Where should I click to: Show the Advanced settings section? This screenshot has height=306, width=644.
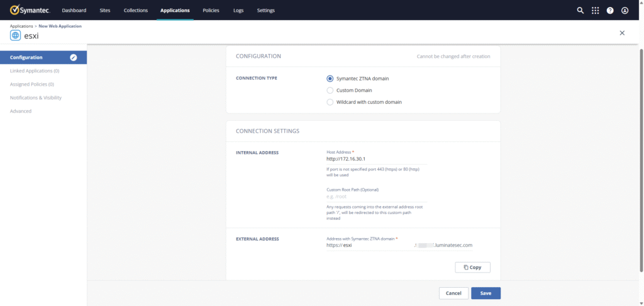(x=21, y=111)
